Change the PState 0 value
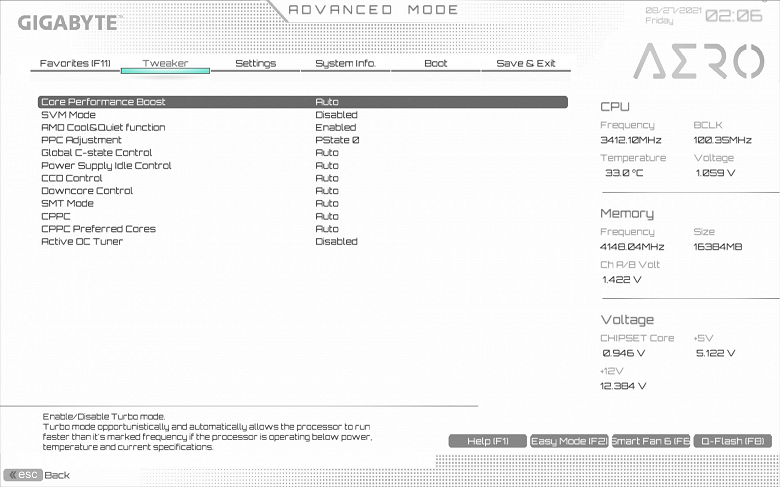The height and width of the screenshot is (487, 780). click(x=337, y=140)
